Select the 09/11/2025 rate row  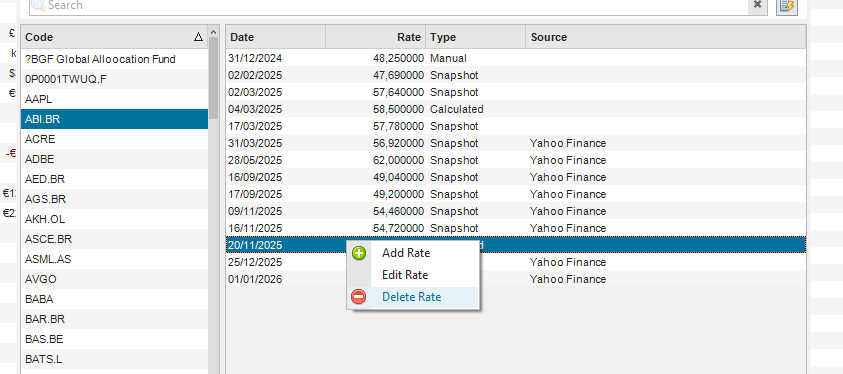(516, 211)
